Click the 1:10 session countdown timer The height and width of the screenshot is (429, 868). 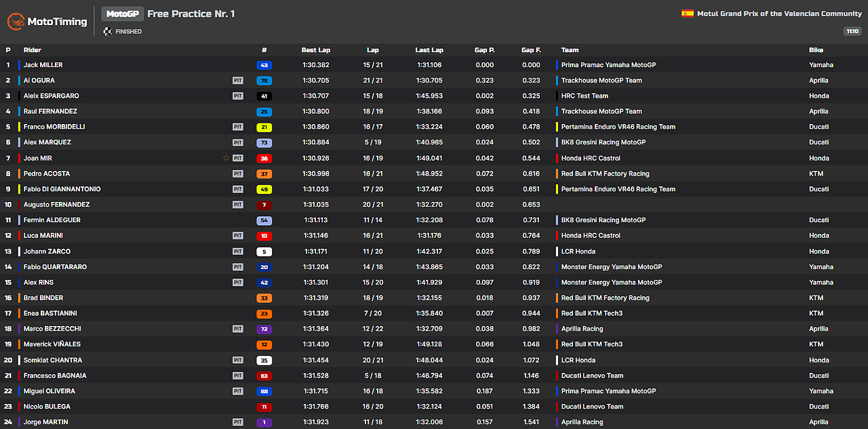(852, 30)
